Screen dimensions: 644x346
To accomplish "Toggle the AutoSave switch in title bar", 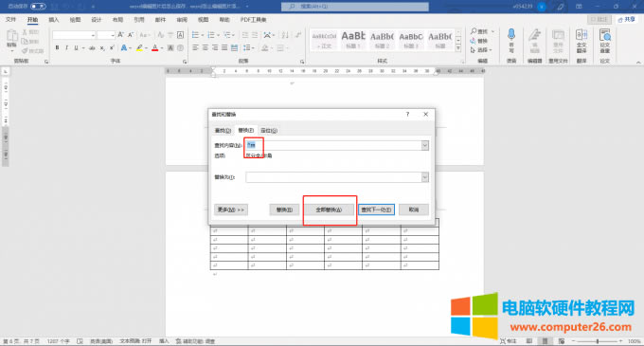I will coord(38,7).
